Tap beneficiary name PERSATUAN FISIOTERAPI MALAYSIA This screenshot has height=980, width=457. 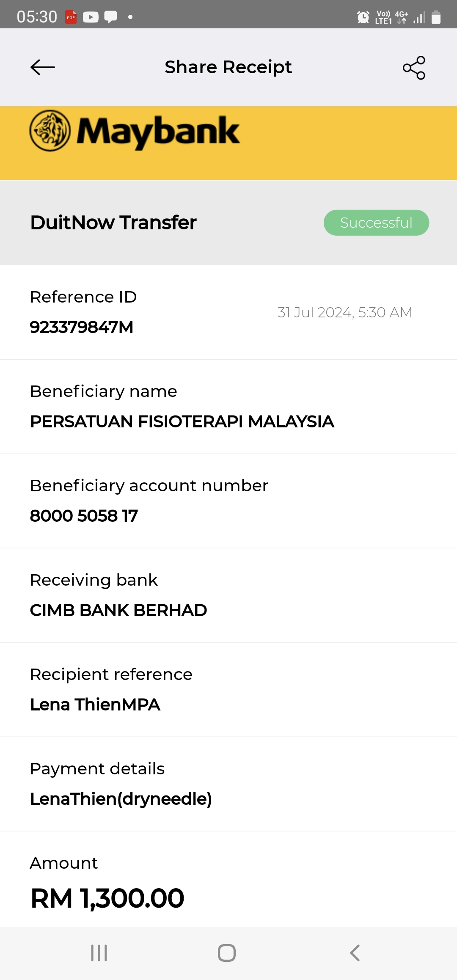click(182, 421)
